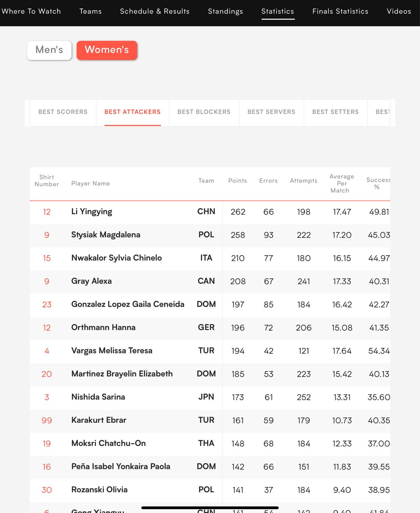This screenshot has height=513, width=420.
Task: Click Vargas Melissa's 54.34 success value
Action: point(379,351)
